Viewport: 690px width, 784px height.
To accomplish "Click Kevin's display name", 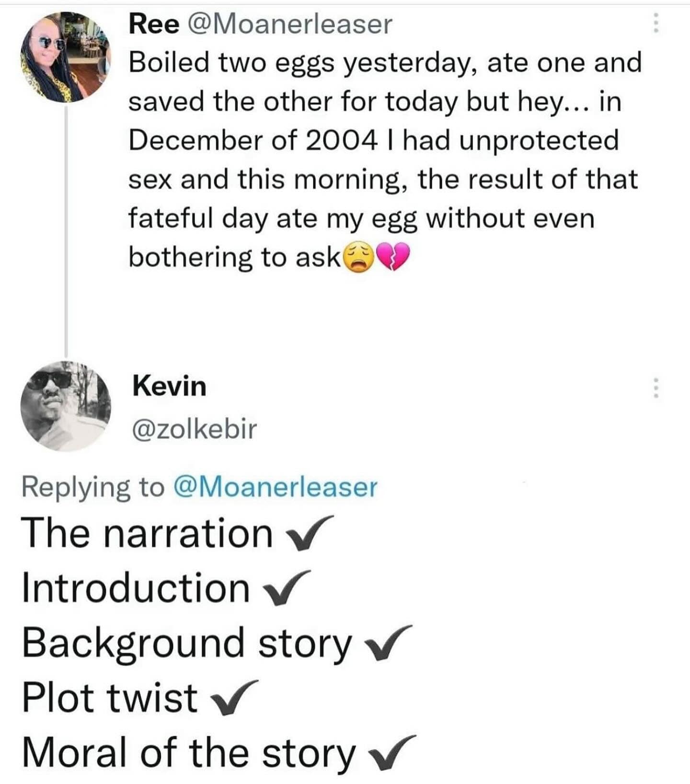I will (x=169, y=386).
